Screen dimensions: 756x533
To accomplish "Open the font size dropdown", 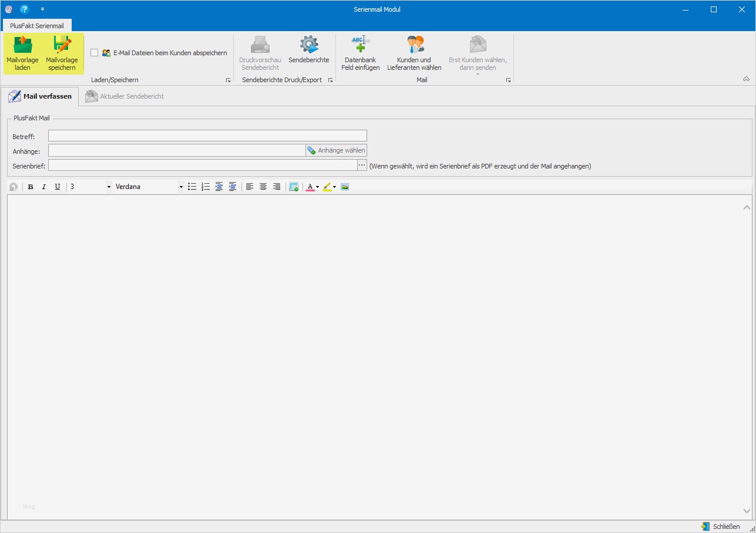I will coord(109,187).
